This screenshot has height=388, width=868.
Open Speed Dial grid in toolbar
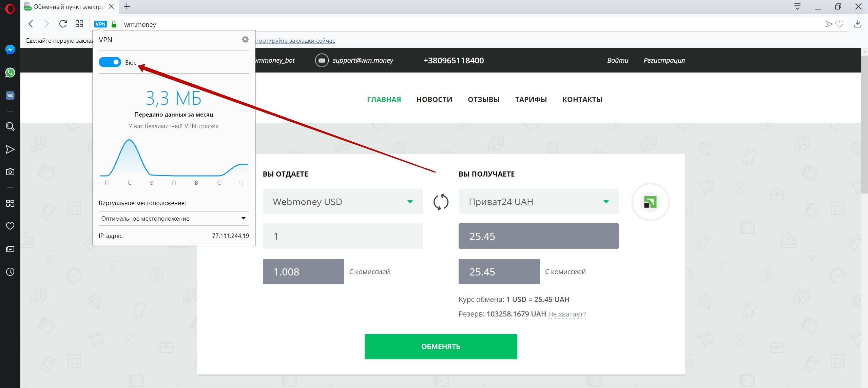[x=79, y=24]
